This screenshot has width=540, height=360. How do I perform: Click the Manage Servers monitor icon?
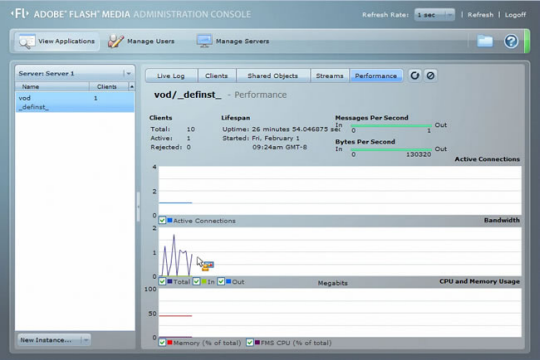pyautogui.click(x=204, y=41)
